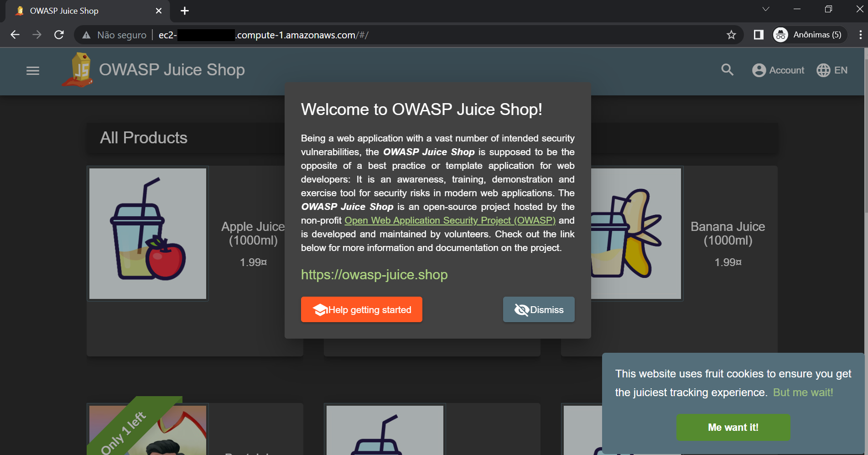This screenshot has height=455, width=868.
Task: Go back with browser back arrow
Action: click(x=15, y=35)
